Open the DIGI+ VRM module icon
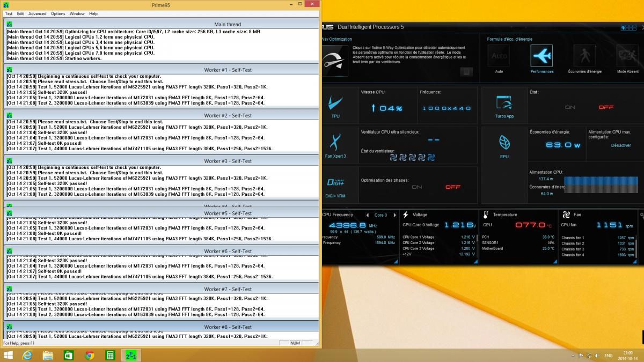Viewport: 644px width, 362px height. click(x=335, y=183)
